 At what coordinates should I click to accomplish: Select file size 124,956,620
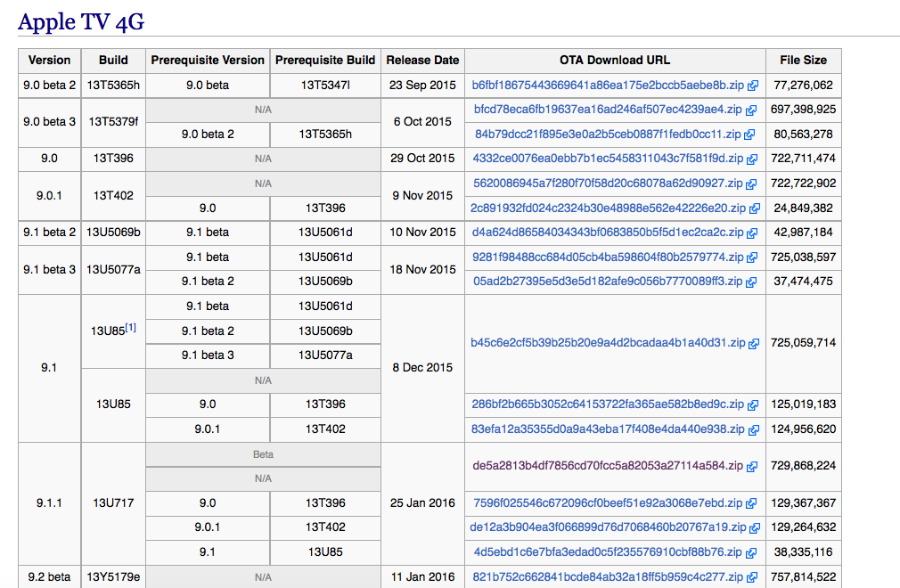click(x=803, y=429)
